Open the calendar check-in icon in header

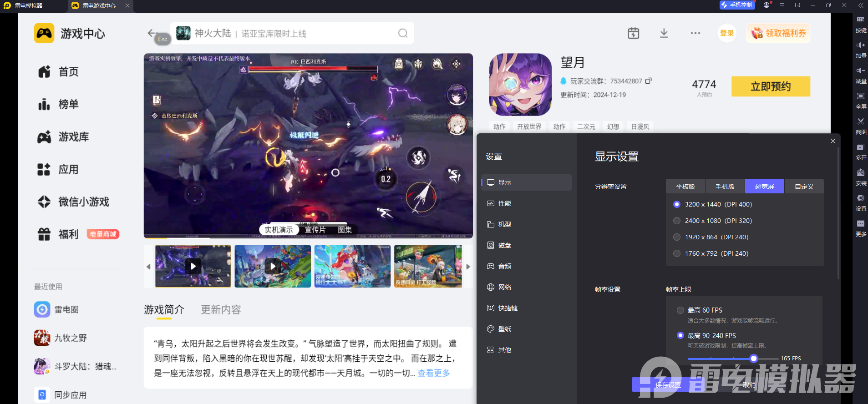point(633,33)
